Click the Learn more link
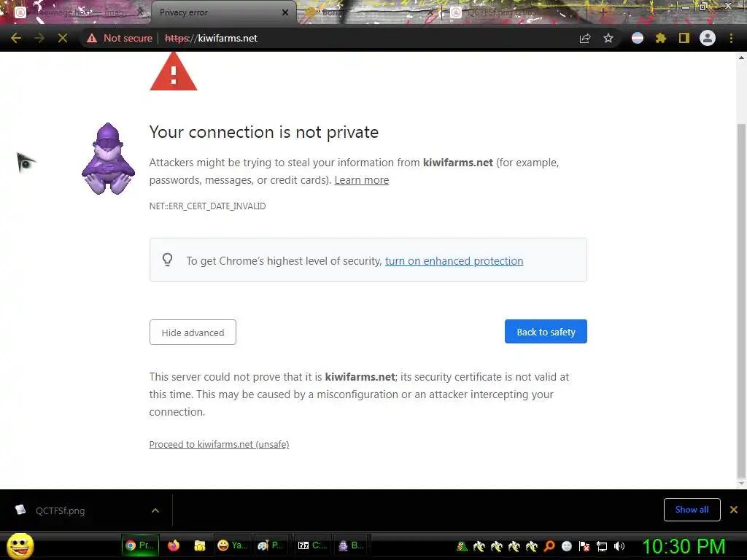747x560 pixels. [362, 180]
